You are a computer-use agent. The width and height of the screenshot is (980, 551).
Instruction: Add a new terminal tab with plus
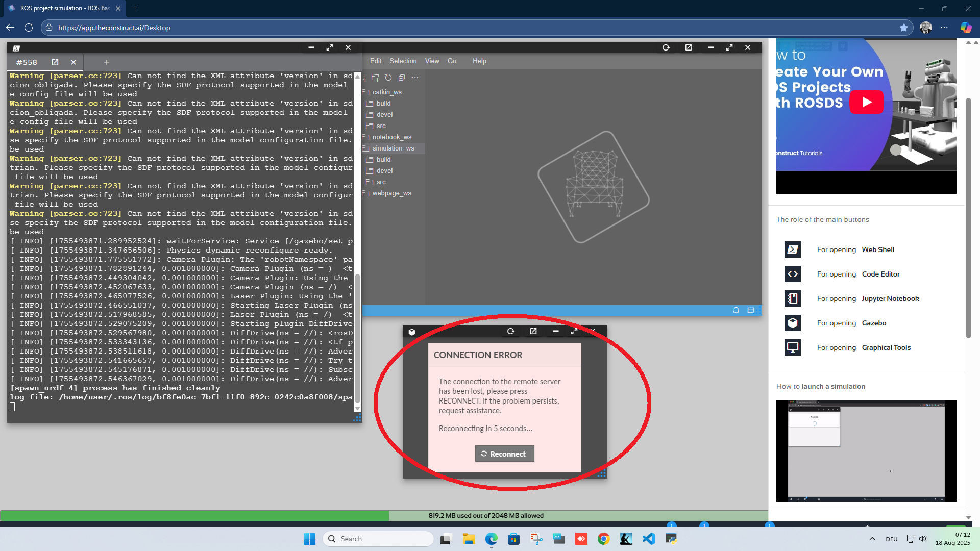(106, 62)
